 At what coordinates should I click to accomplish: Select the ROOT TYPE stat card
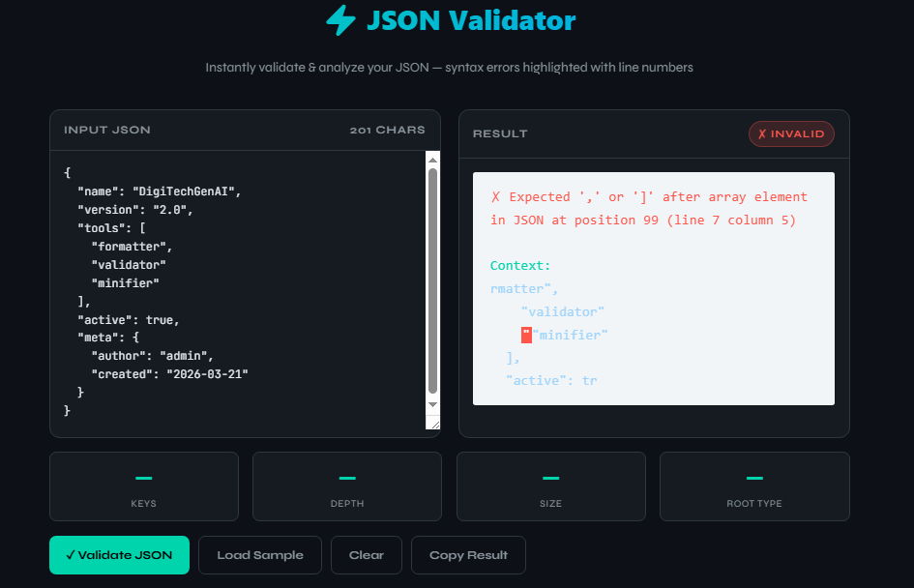point(754,486)
